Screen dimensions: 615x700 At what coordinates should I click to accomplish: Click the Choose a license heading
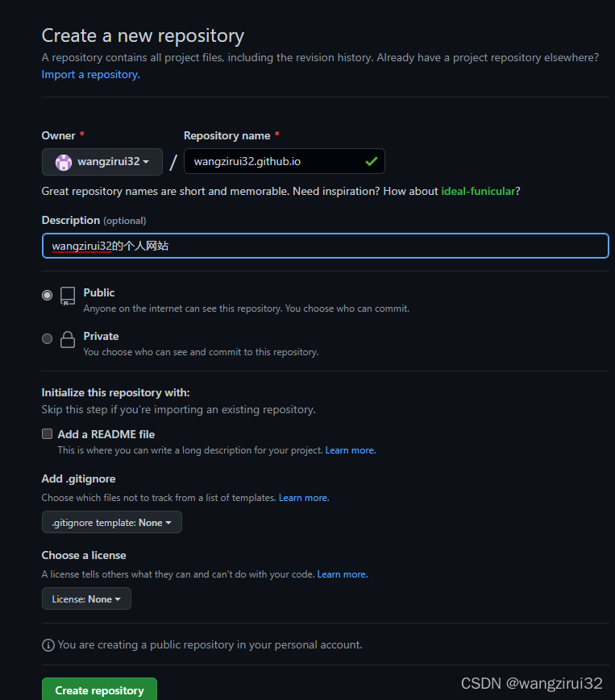[x=84, y=555]
